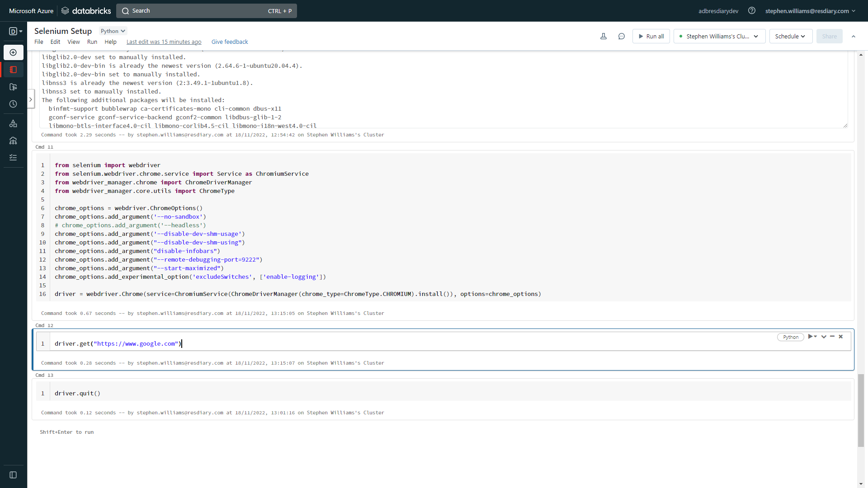Screen dimensions: 868x488
Task: Open the notebook comments icon
Action: coord(622,36)
